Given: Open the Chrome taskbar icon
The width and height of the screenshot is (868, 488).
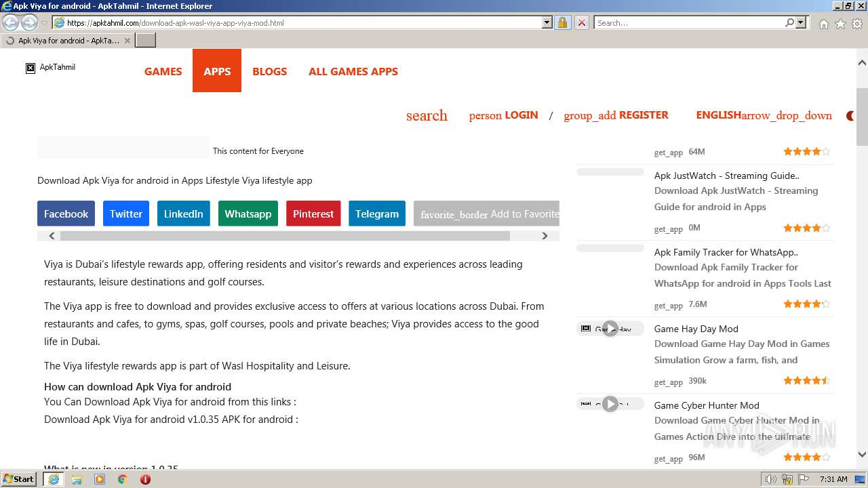Looking at the screenshot, I should coord(122,479).
